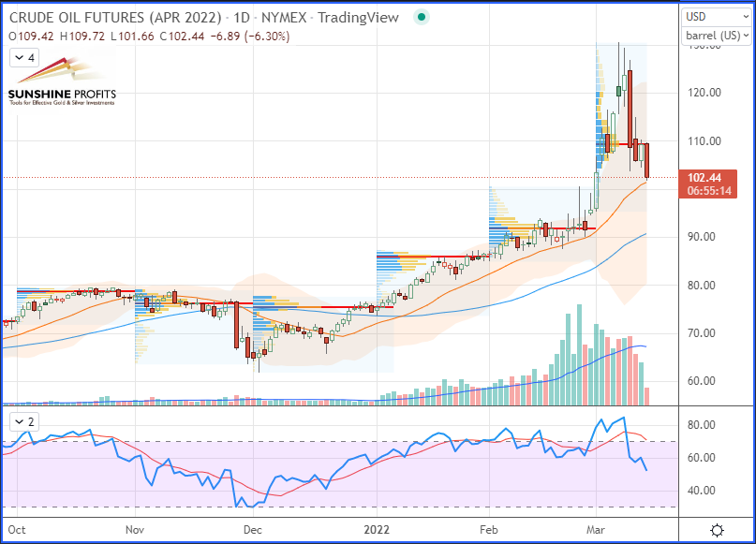Click the Nov label on time axis
The image size is (756, 544).
tap(135, 530)
